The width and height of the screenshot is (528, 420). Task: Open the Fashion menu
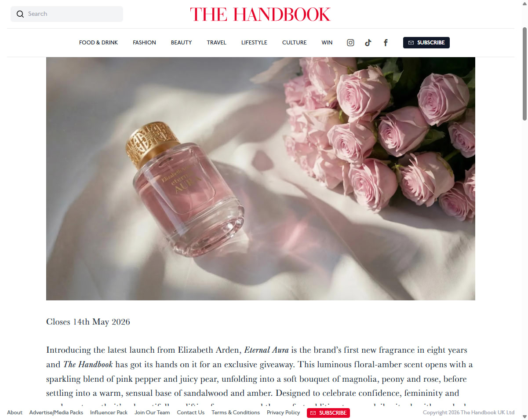(144, 43)
